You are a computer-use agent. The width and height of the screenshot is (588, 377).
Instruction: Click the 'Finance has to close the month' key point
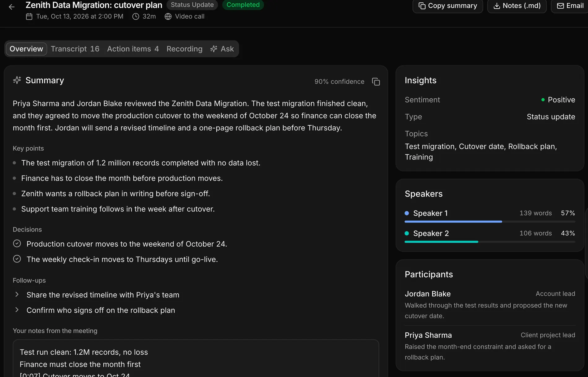[x=122, y=178]
